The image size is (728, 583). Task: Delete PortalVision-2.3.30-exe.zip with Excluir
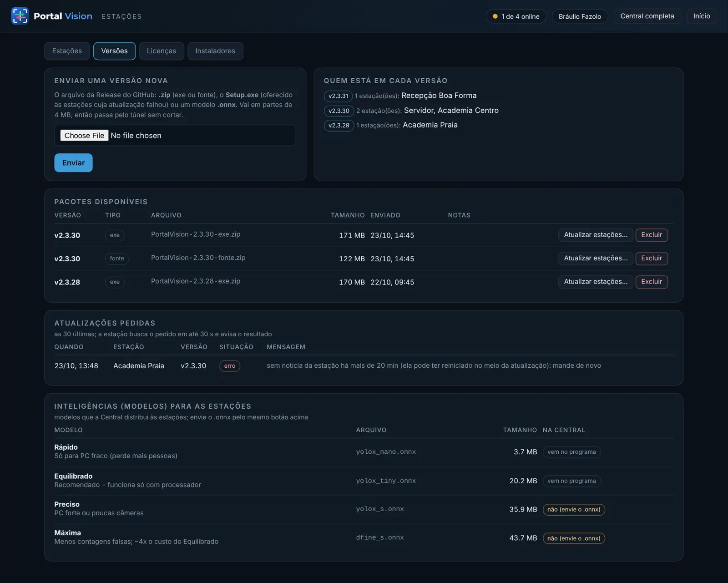pos(652,235)
